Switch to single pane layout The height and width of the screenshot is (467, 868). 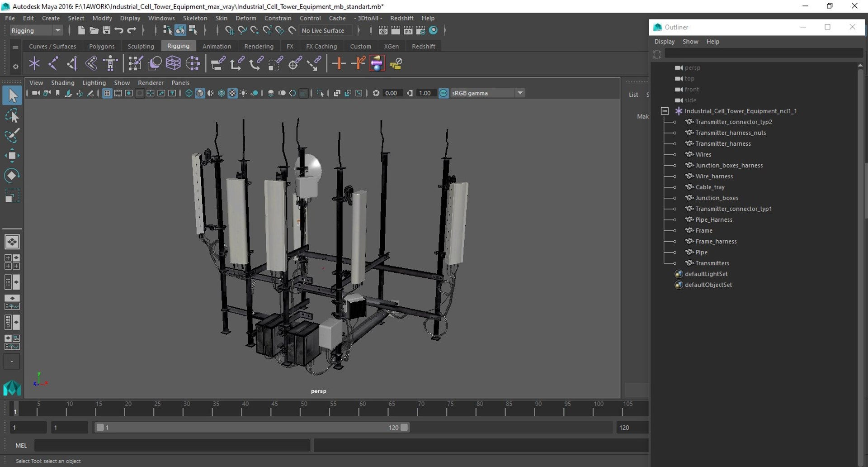[12, 242]
